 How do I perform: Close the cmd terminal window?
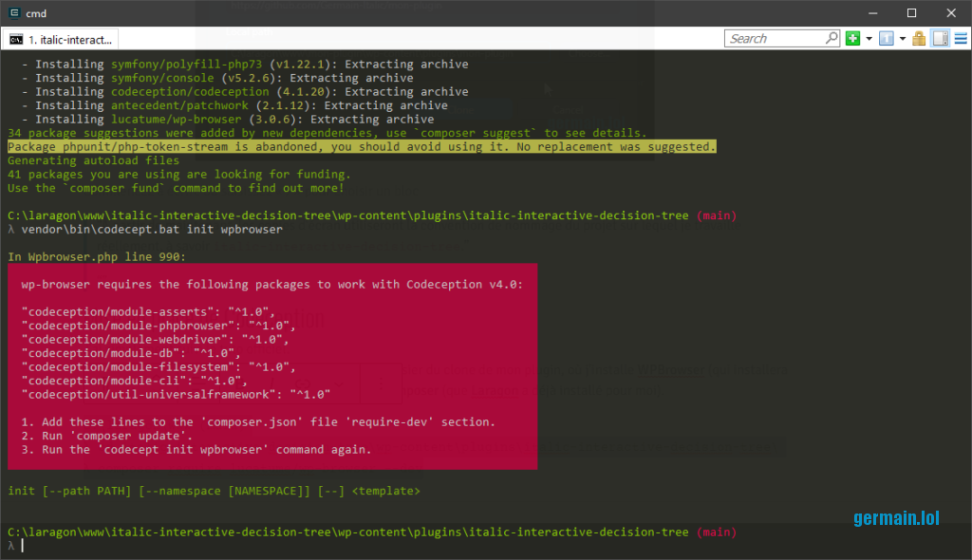(953, 12)
